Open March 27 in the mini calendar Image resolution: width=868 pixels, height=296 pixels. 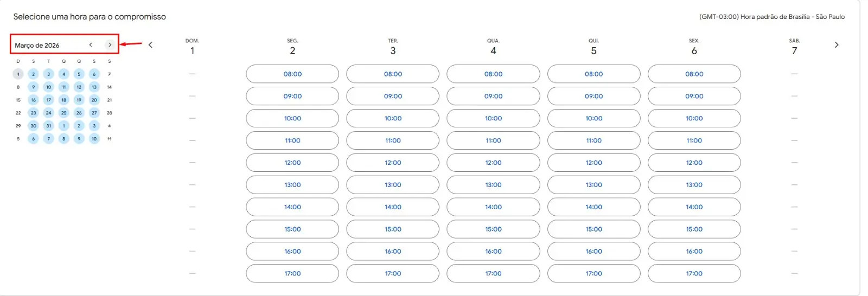click(94, 113)
